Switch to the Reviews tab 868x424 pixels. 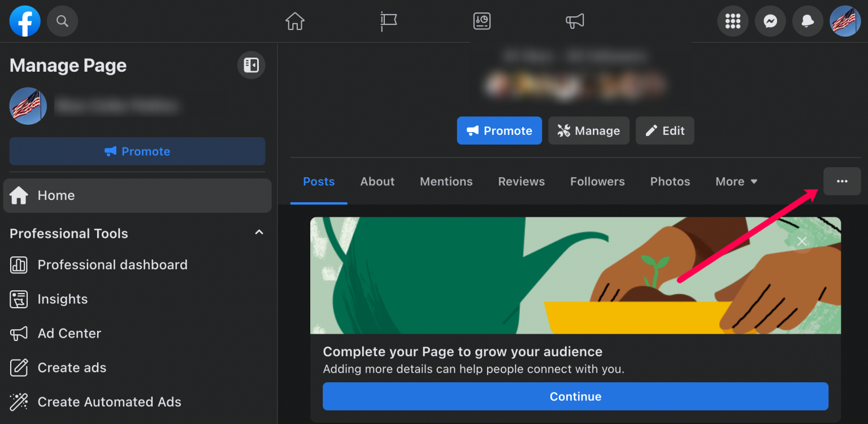pos(521,181)
